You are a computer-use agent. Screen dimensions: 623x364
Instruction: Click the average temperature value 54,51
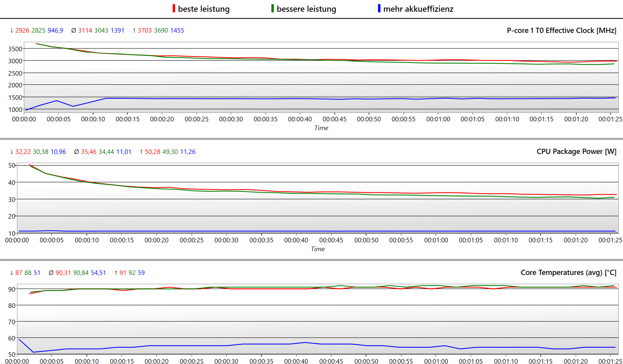click(x=98, y=273)
